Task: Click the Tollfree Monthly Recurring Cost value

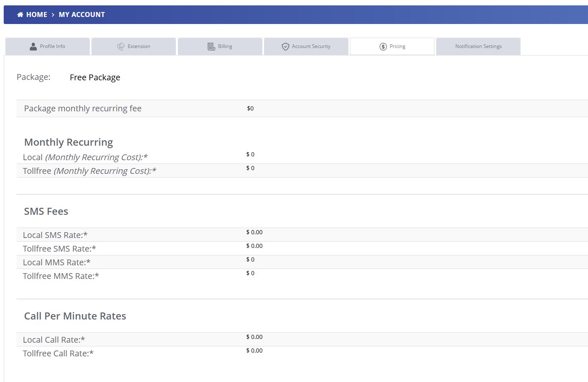Action: pos(250,168)
